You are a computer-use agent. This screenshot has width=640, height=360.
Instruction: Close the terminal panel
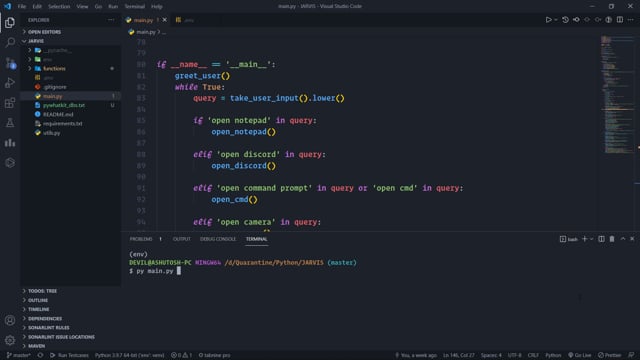coord(632,239)
